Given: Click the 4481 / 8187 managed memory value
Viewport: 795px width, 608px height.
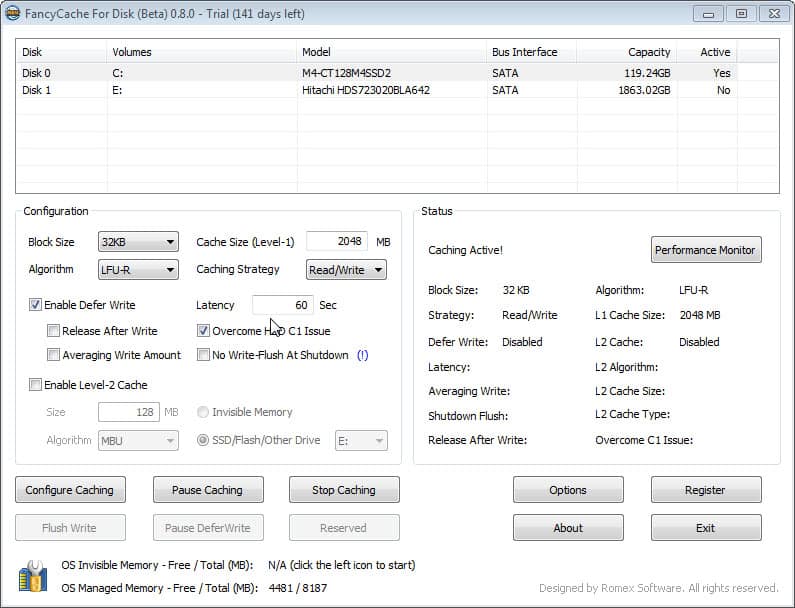Looking at the screenshot, I should [298, 588].
